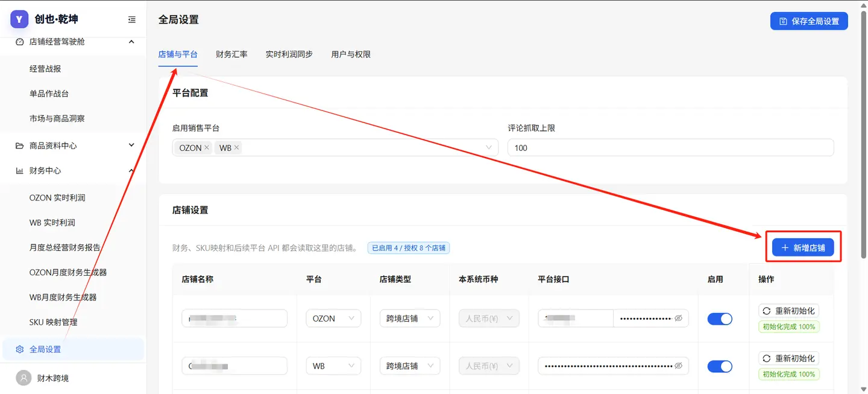868x394 pixels.
Task: Open the OZON platform dropdown in first row
Action: [333, 319]
